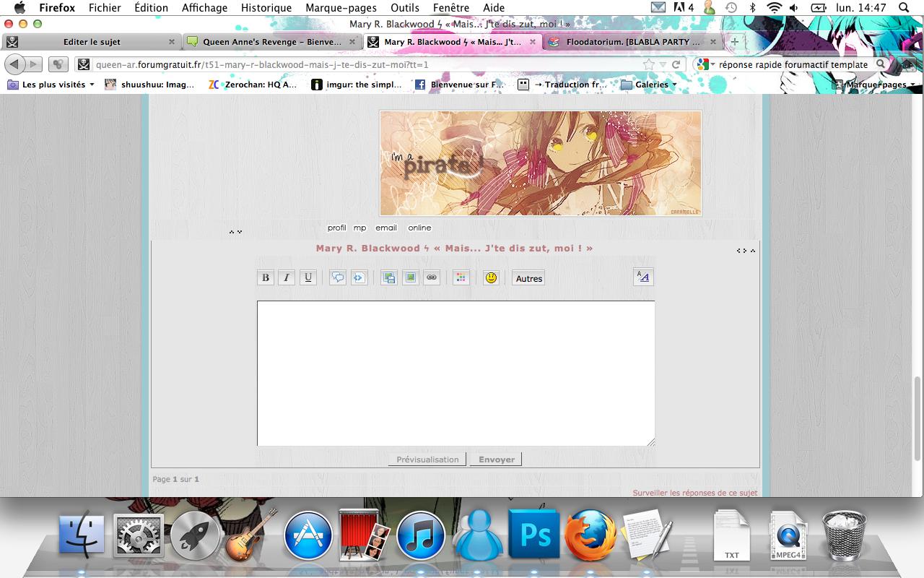Switch to the Floodatorium tab
The image size is (924, 578).
(x=634, y=42)
